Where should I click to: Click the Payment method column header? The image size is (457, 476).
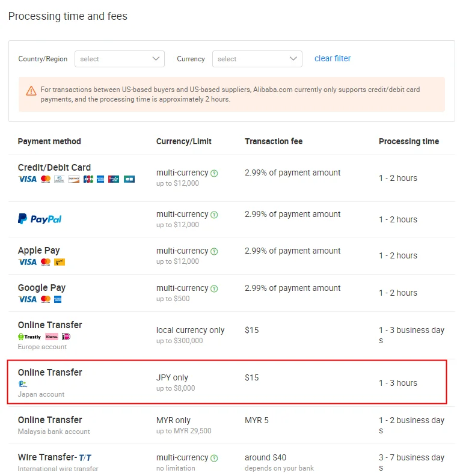[49, 142]
